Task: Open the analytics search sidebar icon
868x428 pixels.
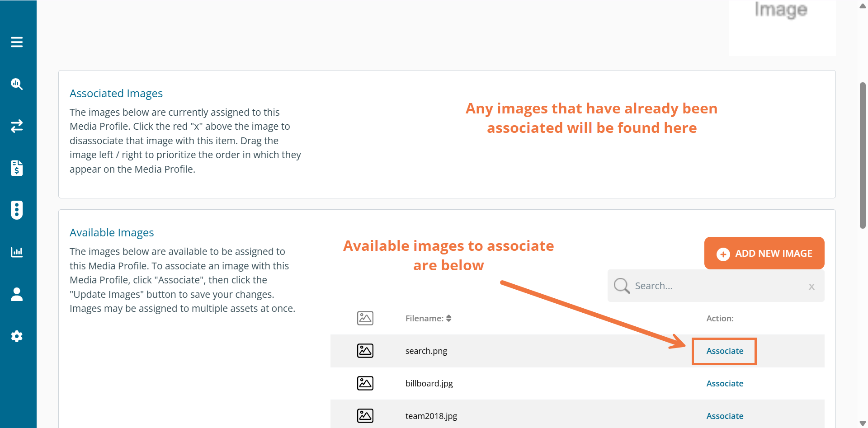Action: [17, 84]
